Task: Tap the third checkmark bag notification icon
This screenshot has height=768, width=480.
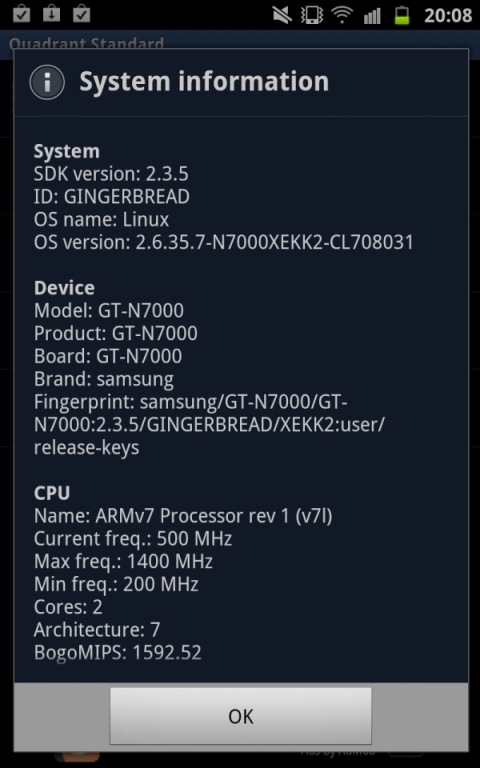Action: [81, 14]
